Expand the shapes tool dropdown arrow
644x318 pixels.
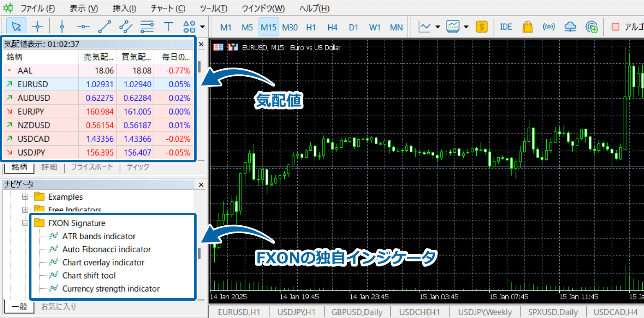point(203,27)
